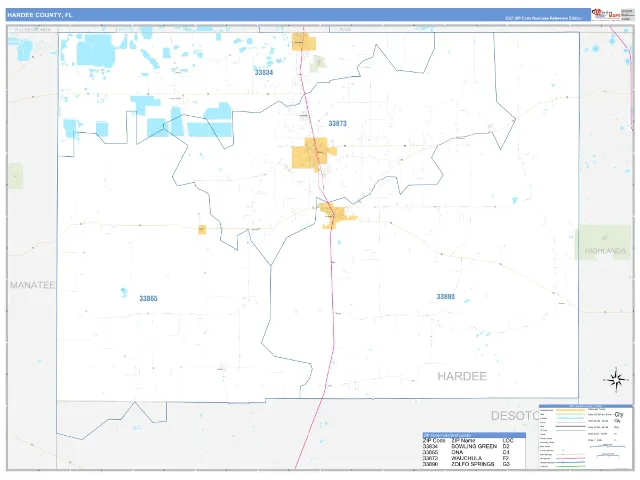Screen dimensions: 640x480
Task: Click the HIGHLANDS county label
Action: pos(605,251)
